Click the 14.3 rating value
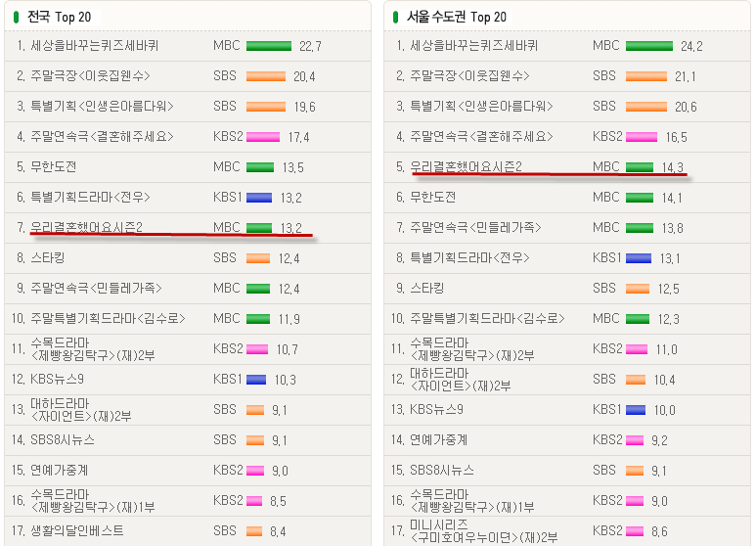 pyautogui.click(x=673, y=168)
